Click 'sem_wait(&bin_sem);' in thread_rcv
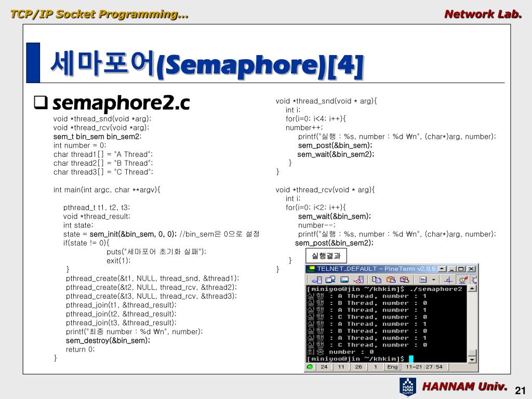 (x=335, y=217)
